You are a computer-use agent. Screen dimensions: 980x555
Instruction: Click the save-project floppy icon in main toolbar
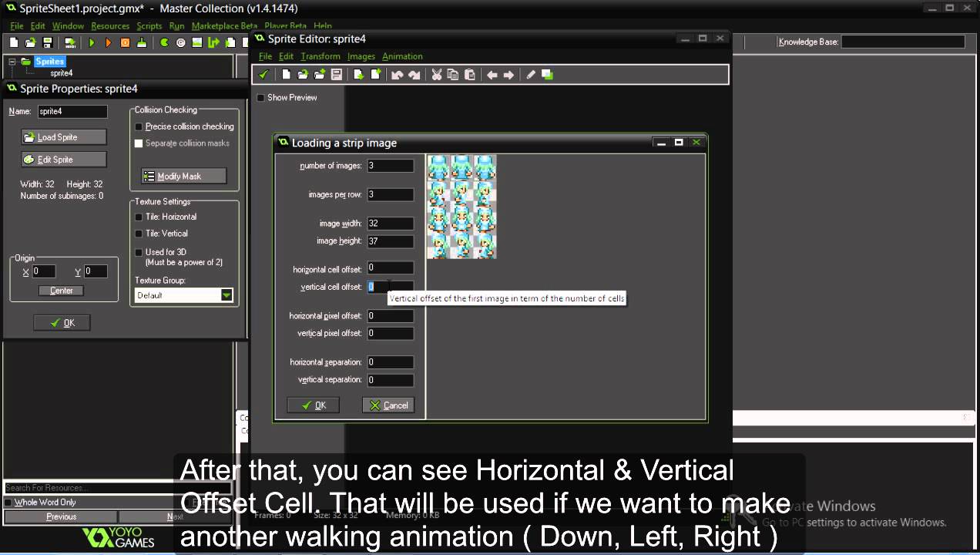click(47, 42)
